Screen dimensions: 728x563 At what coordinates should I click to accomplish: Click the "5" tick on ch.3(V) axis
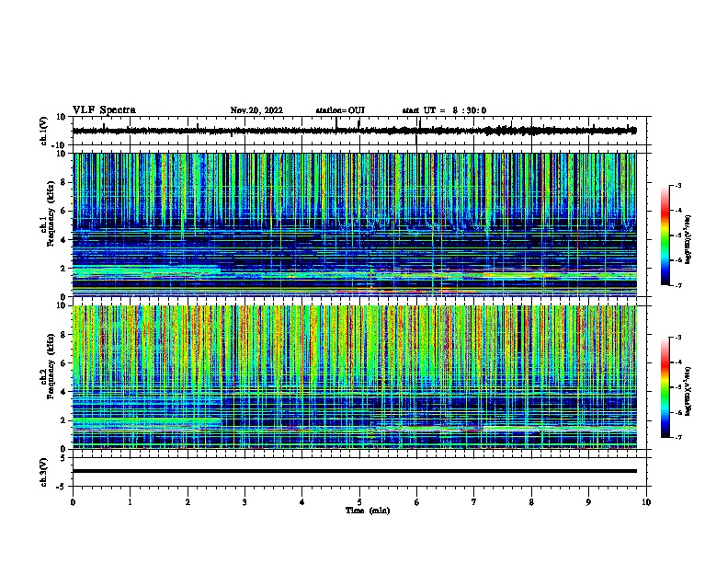(64, 458)
